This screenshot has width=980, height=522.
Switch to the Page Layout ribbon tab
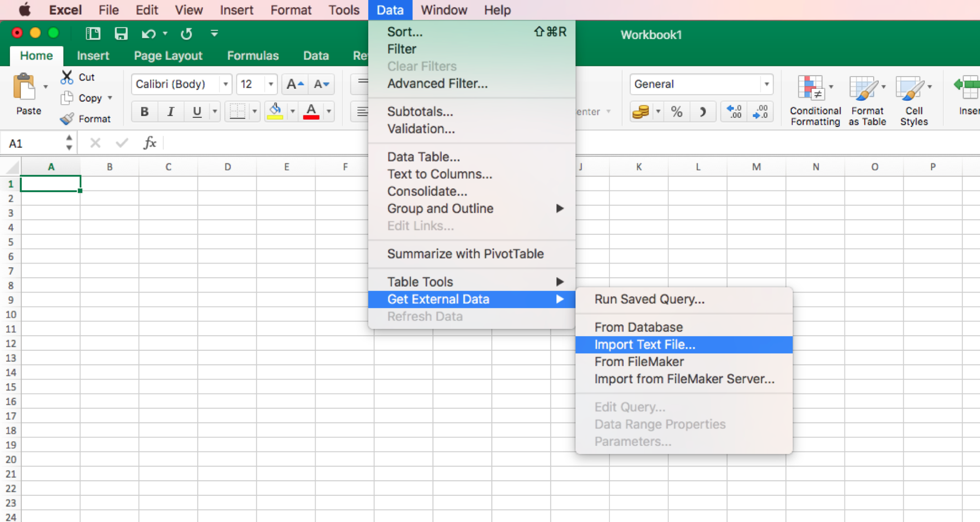pyautogui.click(x=168, y=56)
